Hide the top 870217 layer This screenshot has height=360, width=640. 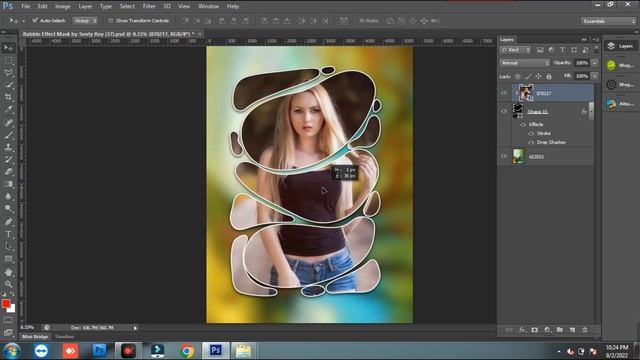click(x=504, y=93)
